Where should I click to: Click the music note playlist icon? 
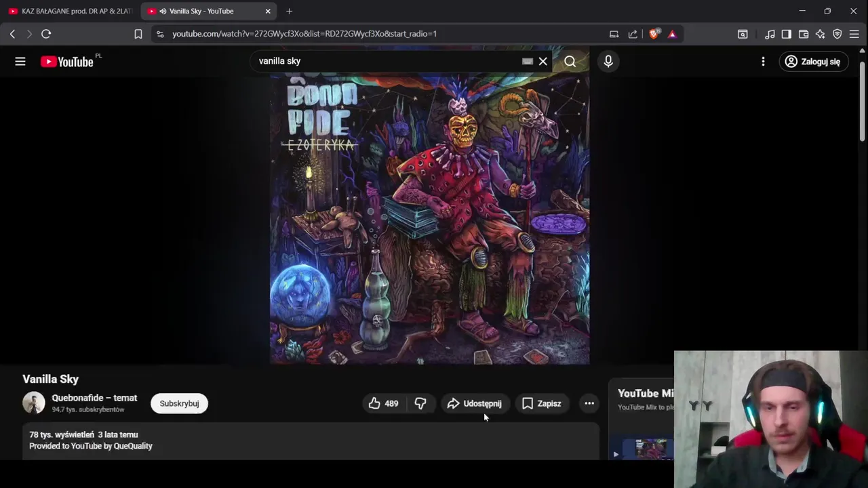tap(770, 34)
